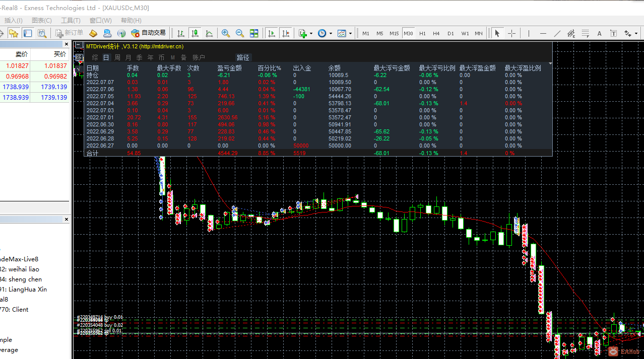644x359 pixels.
Task: Select the H4 timeframe
Action: point(436,33)
